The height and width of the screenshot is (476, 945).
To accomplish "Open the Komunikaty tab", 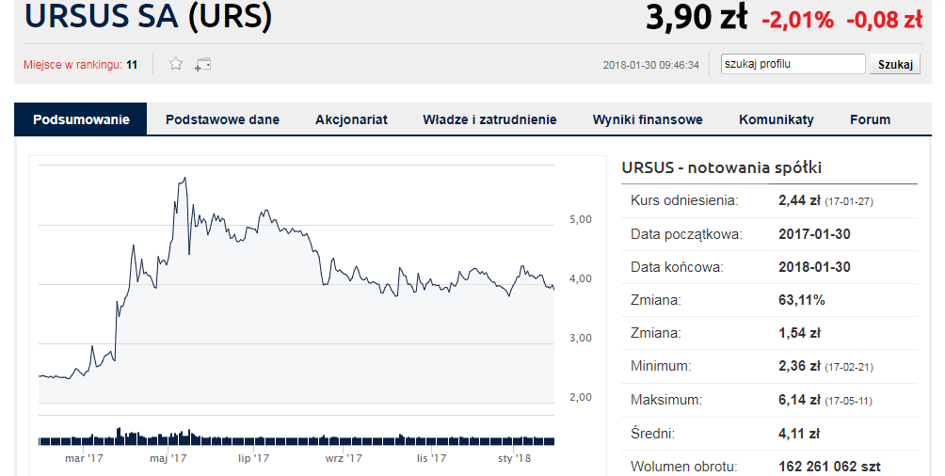I will 776,119.
